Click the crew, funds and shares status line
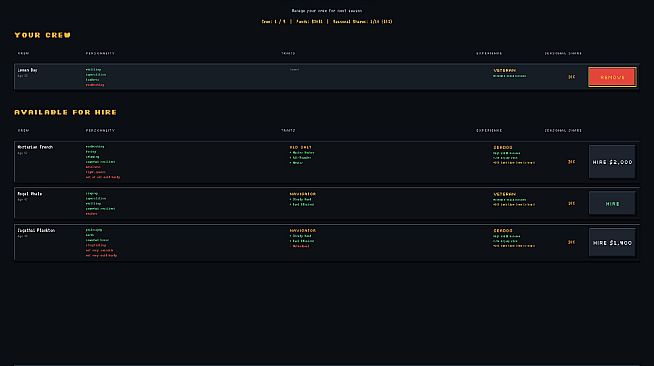654x366 pixels. tap(327, 21)
